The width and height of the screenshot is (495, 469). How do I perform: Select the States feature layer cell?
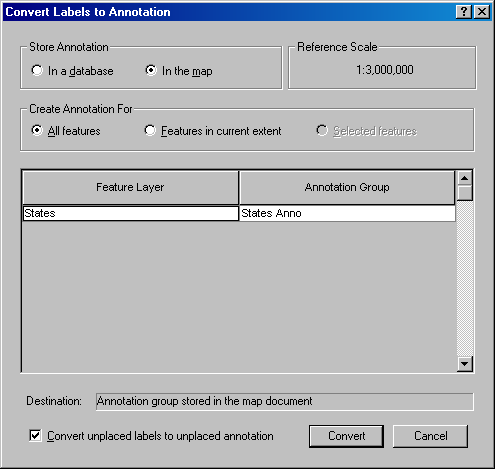[131, 213]
